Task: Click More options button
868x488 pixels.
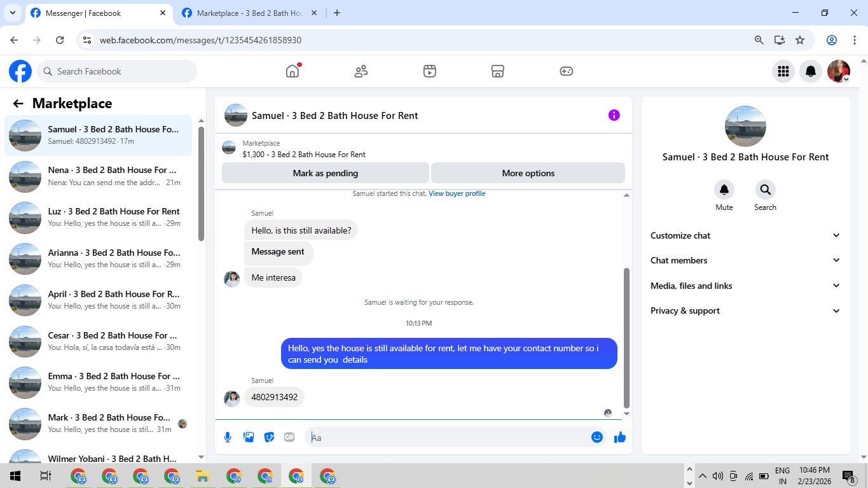Action: (x=528, y=173)
